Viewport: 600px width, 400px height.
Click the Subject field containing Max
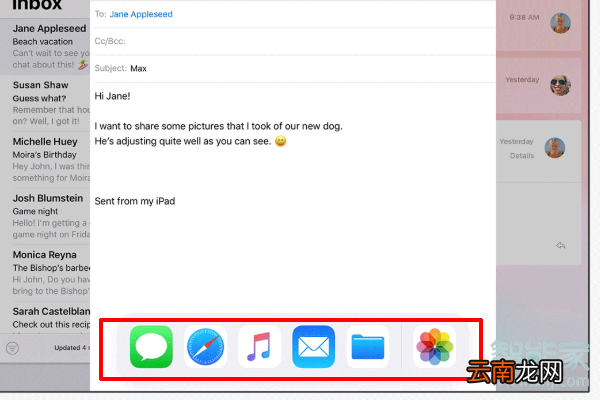tap(295, 68)
